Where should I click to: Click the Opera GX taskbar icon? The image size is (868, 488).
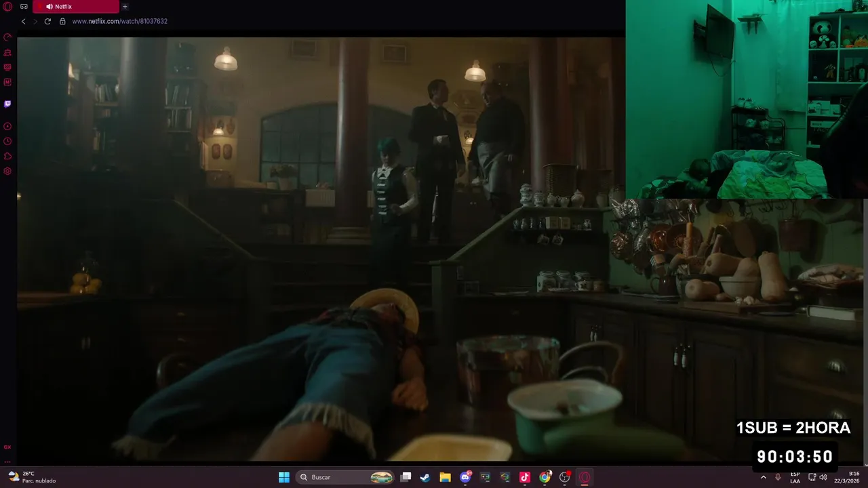pyautogui.click(x=585, y=477)
